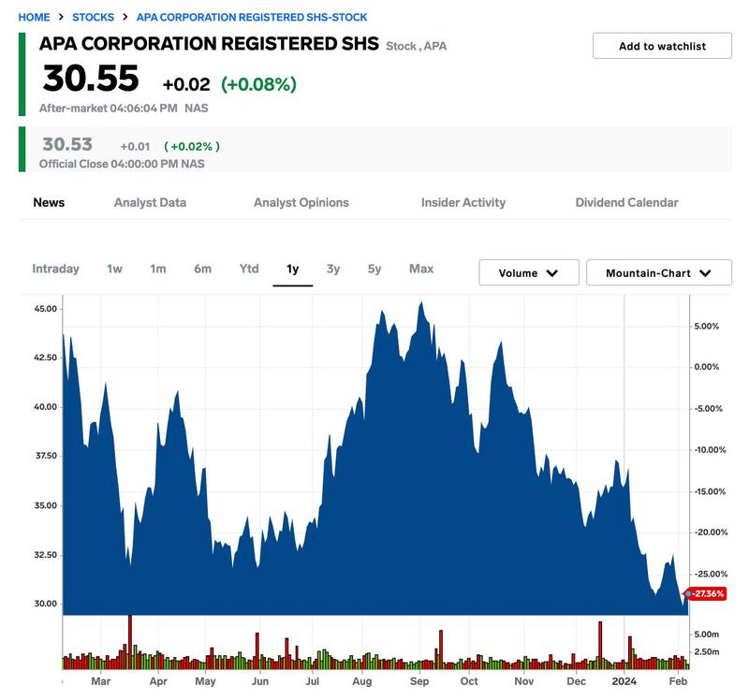This screenshot has width=749, height=700.
Task: Click the Sep month axis label
Action: point(419,681)
